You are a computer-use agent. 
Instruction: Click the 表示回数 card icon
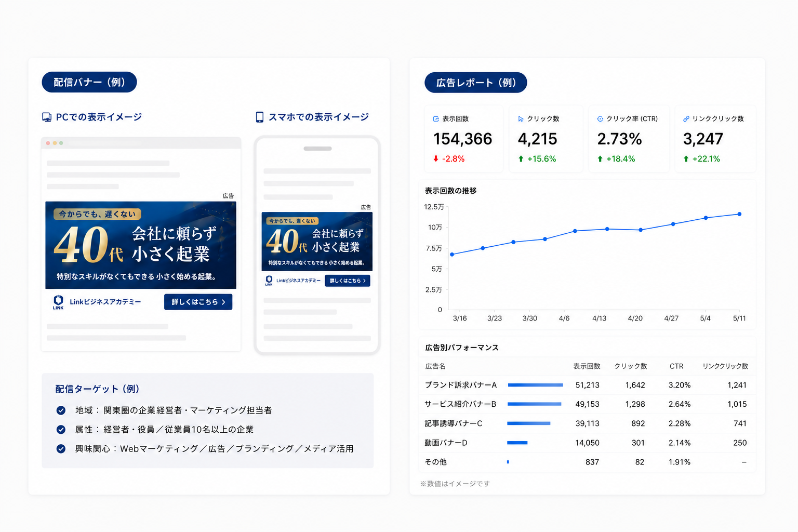tap(436, 119)
